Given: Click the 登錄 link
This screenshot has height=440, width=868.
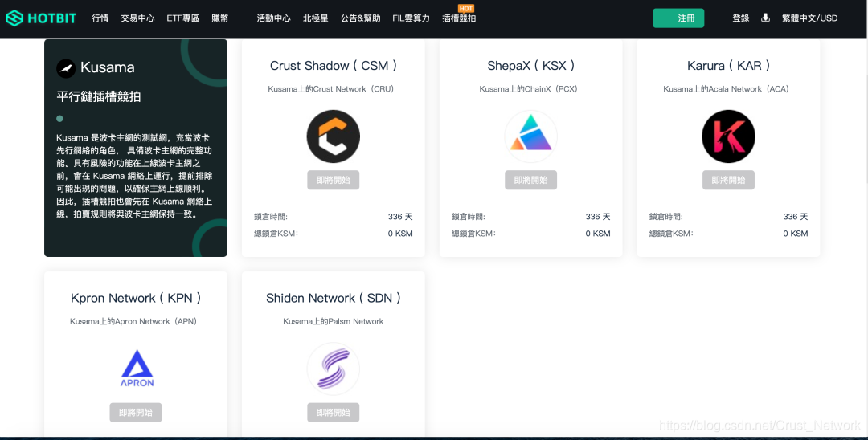Looking at the screenshot, I should 741,18.
